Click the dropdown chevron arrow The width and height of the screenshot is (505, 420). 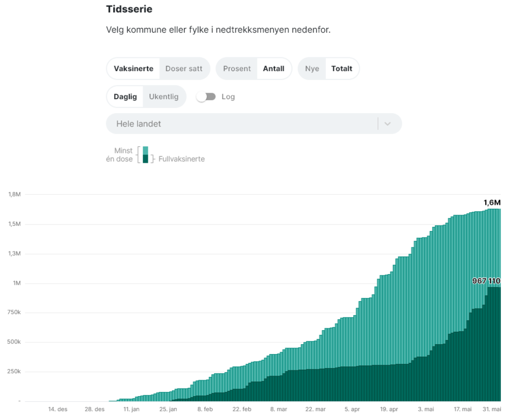pyautogui.click(x=388, y=124)
